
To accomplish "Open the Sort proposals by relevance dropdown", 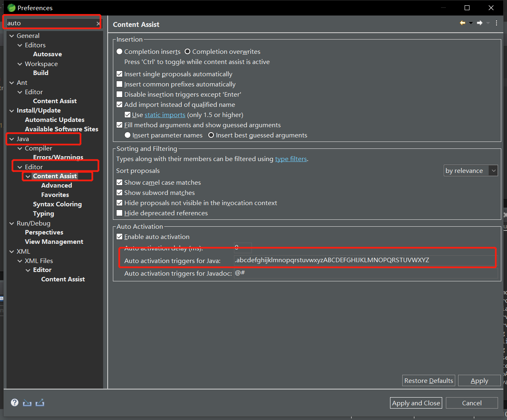I will 471,170.
